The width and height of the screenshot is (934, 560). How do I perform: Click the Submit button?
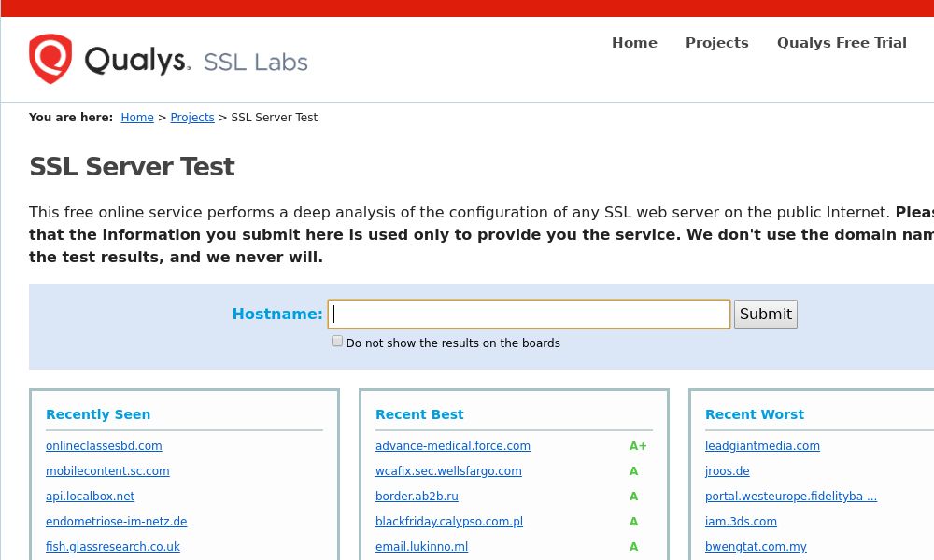[x=765, y=314]
